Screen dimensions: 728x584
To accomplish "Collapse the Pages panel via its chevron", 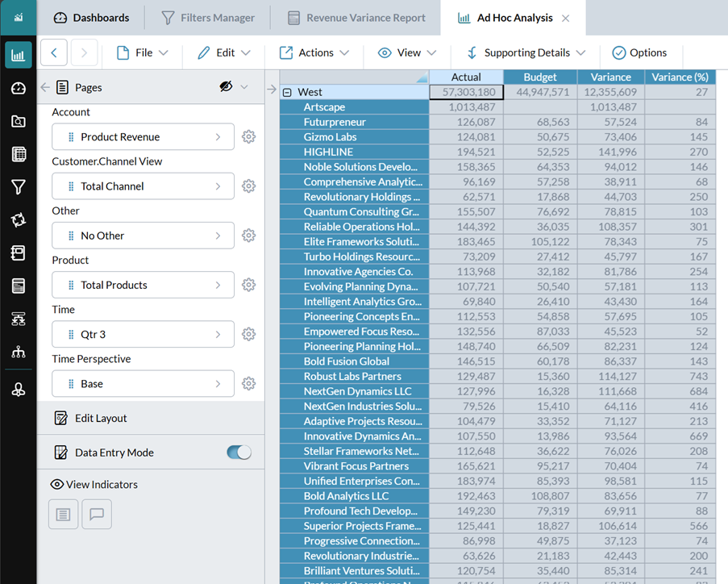I will pos(45,86).
